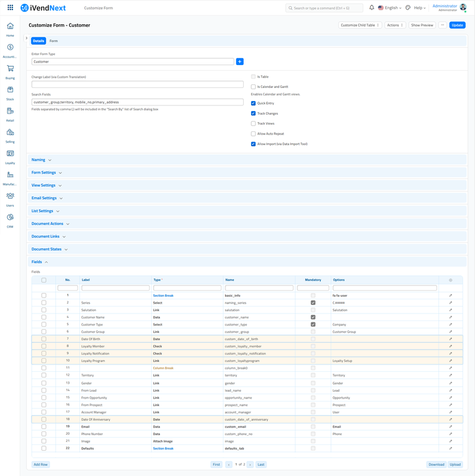Open the fields table settings gear
The width and height of the screenshot is (475, 476).
450,280
